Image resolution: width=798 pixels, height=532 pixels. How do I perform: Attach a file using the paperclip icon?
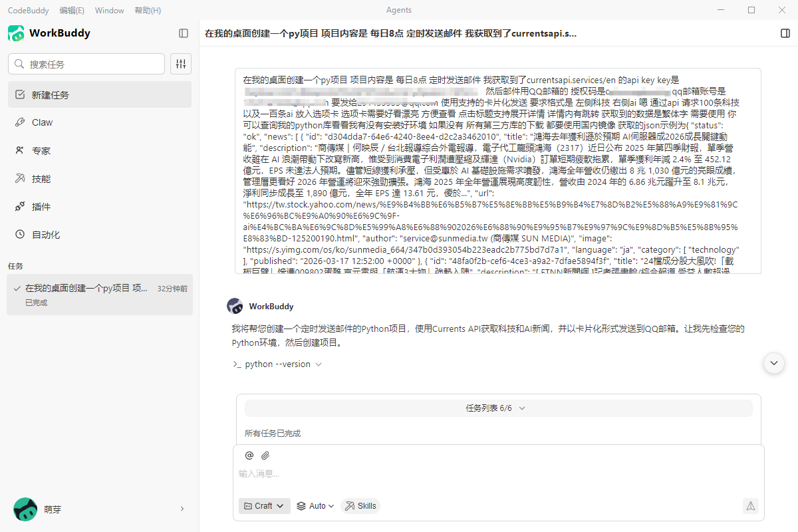265,455
